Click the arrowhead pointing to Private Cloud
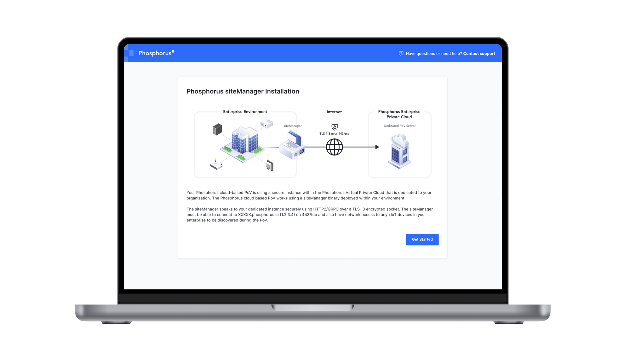Viewport: 630px width, 364px height. 377,147
